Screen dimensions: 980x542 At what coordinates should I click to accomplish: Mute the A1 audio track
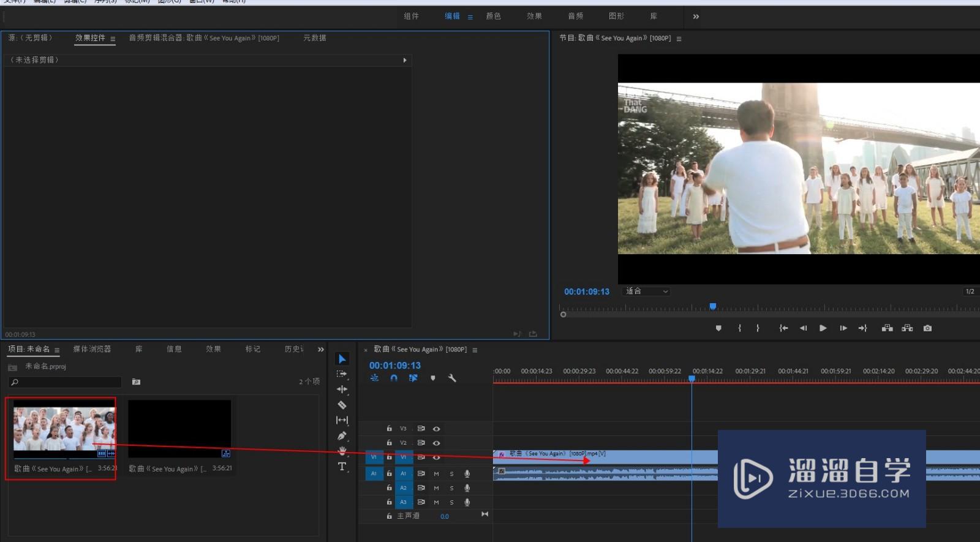[x=436, y=473]
